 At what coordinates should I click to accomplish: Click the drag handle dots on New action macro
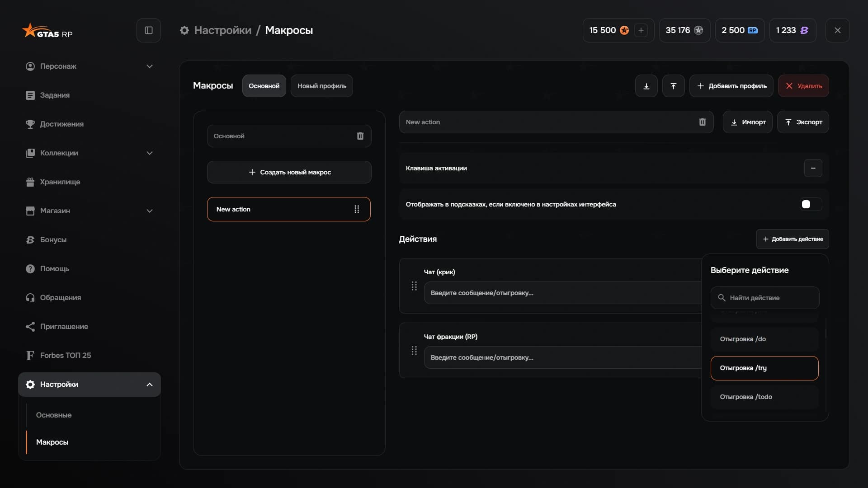pyautogui.click(x=357, y=209)
